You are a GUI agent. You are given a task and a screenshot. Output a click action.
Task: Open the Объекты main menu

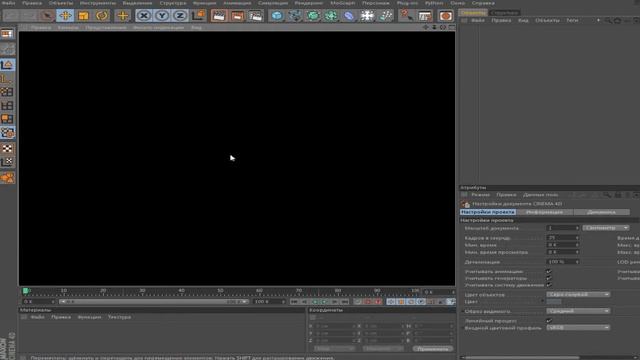[61, 3]
